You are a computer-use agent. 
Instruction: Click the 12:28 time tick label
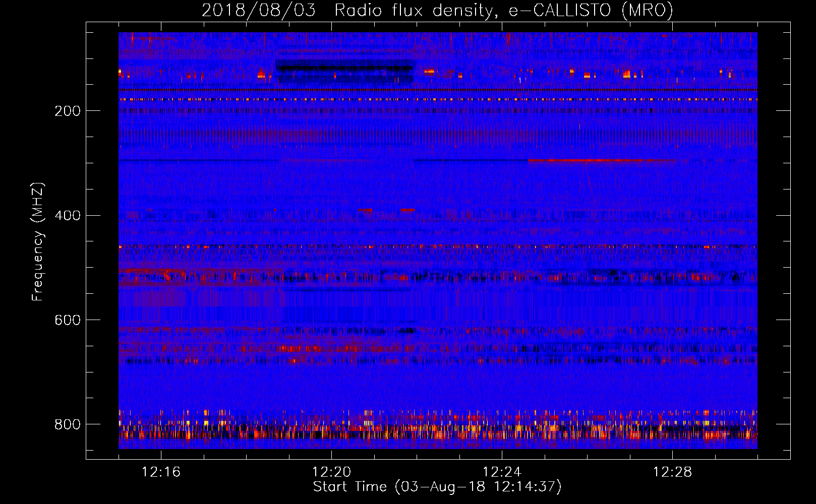(x=672, y=472)
